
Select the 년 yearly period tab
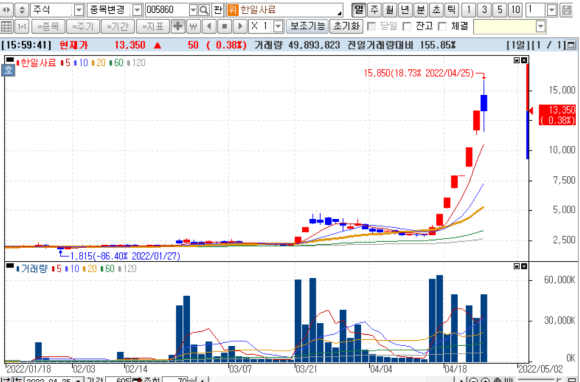point(405,10)
